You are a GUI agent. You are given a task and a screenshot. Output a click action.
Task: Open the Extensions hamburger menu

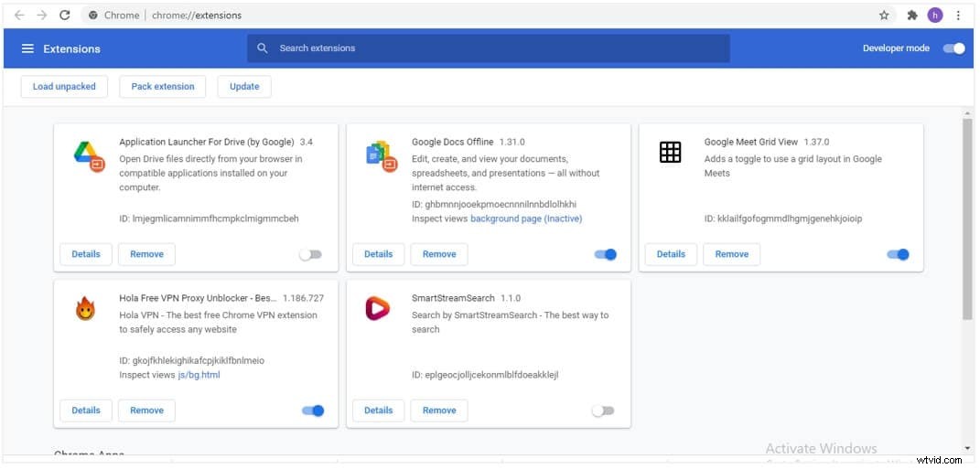tap(27, 48)
